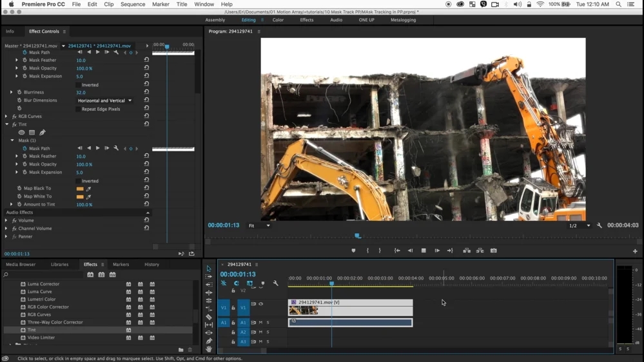This screenshot has width=644, height=362.
Task: Reset the Amount to Tint parameter
Action: [146, 204]
